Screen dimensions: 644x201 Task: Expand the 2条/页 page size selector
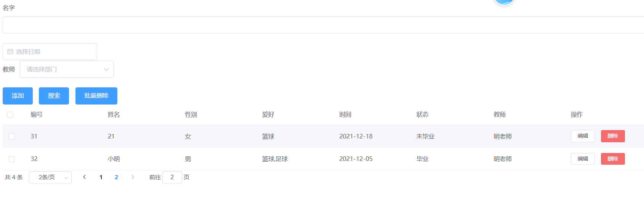click(50, 177)
